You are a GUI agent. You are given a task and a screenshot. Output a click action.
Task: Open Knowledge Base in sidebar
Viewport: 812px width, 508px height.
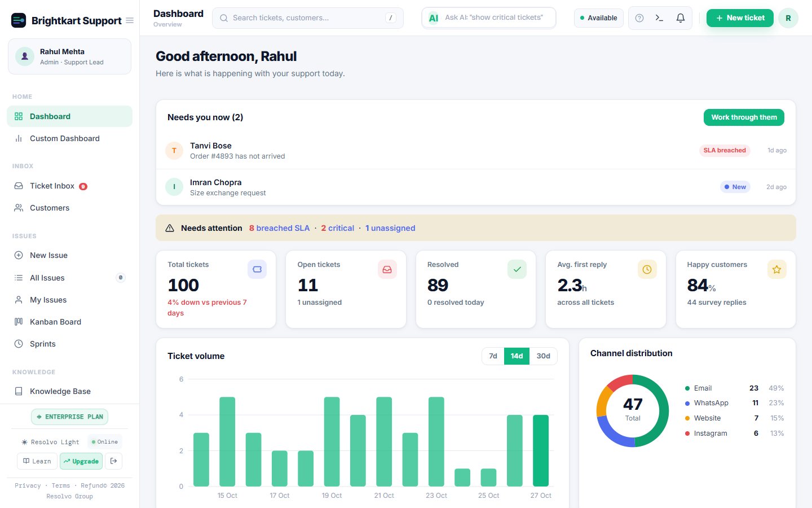click(x=69, y=391)
